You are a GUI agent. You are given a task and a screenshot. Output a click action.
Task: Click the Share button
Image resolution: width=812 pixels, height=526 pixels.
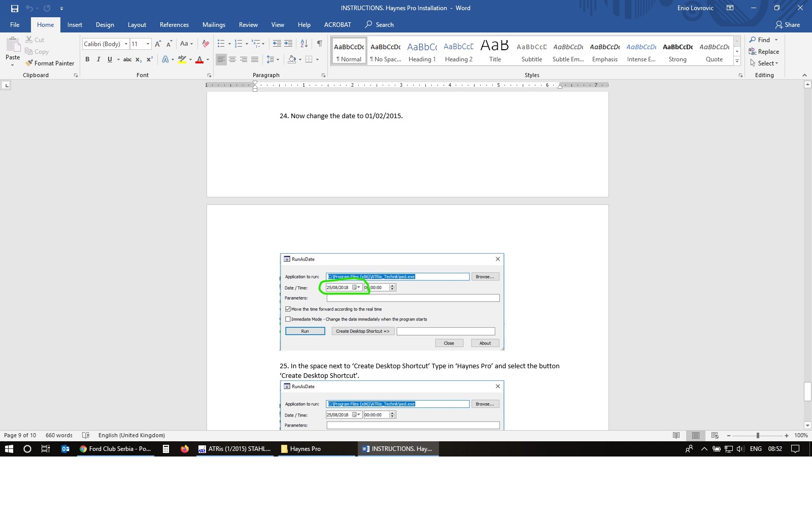(x=788, y=25)
